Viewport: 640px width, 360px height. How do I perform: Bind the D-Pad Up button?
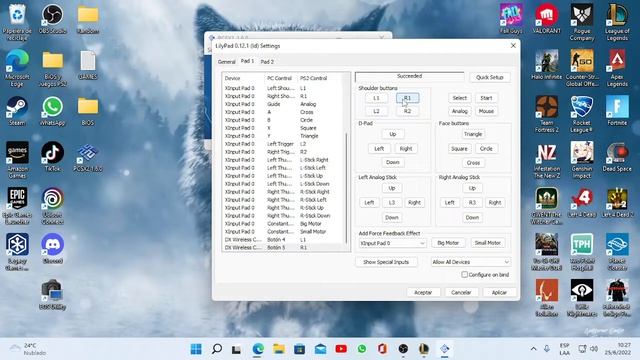[393, 134]
